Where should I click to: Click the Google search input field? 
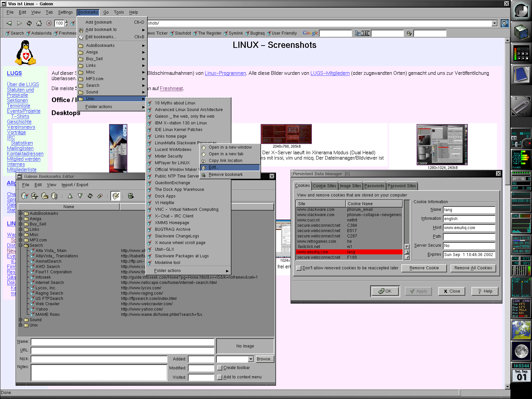coord(335,33)
